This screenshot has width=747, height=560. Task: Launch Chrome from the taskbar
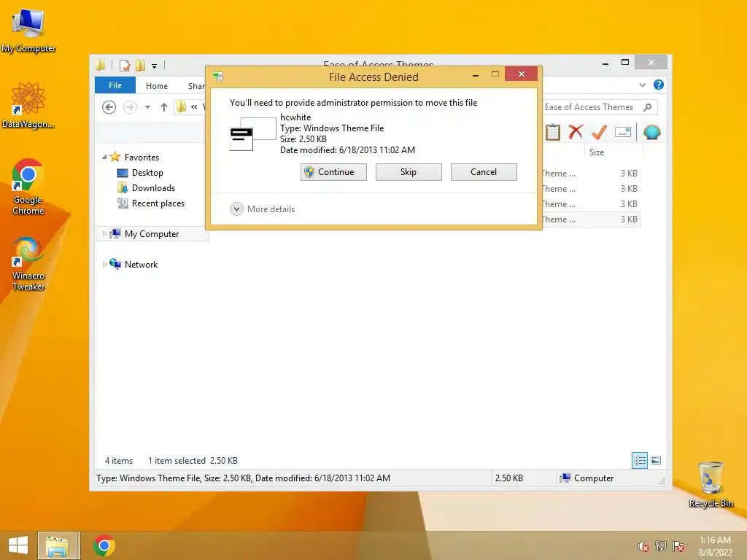pyautogui.click(x=104, y=545)
